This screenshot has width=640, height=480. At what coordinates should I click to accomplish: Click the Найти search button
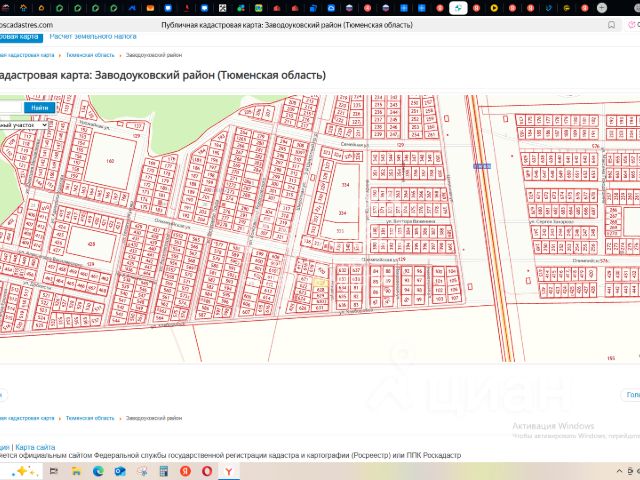tap(40, 107)
